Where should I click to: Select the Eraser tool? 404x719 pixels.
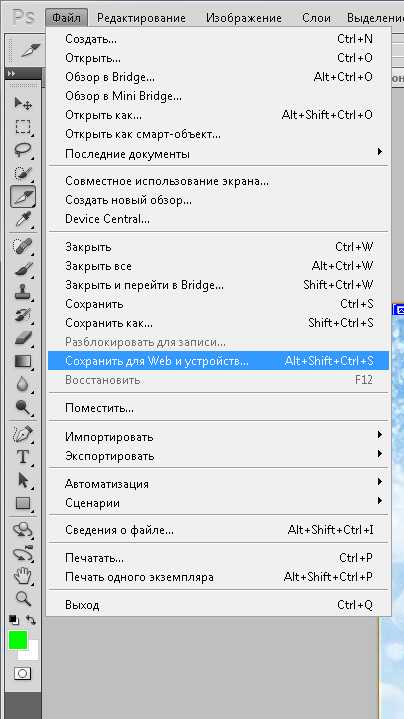pos(22,338)
